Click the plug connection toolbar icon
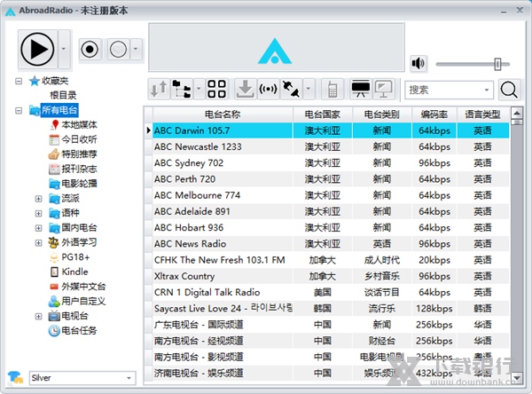The width and height of the screenshot is (532, 394). (291, 89)
